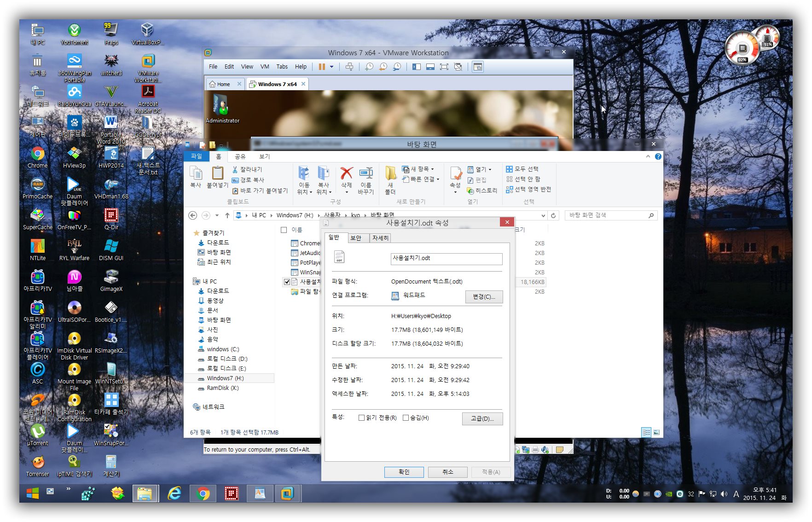This screenshot has height=522, width=812.
Task: Click the Explorer help question icon
Action: [658, 157]
